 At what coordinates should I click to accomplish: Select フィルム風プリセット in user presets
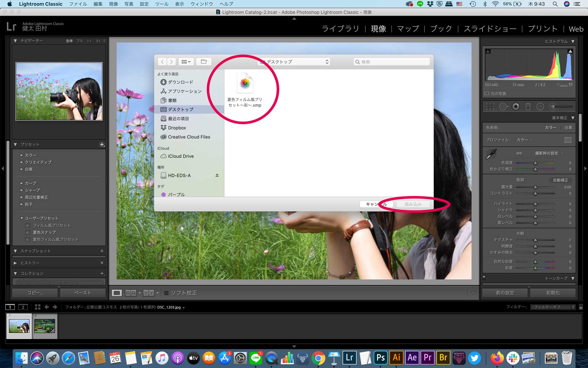coord(51,225)
